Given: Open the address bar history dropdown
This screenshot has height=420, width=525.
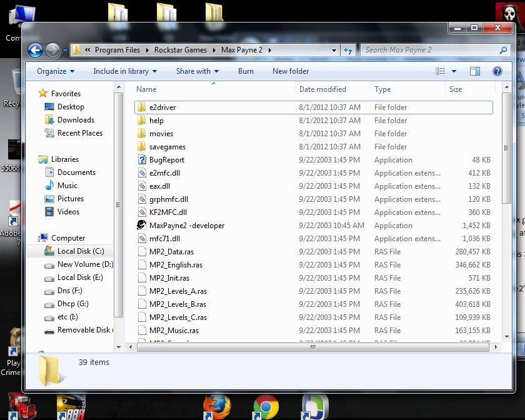Looking at the screenshot, I should 334,50.
